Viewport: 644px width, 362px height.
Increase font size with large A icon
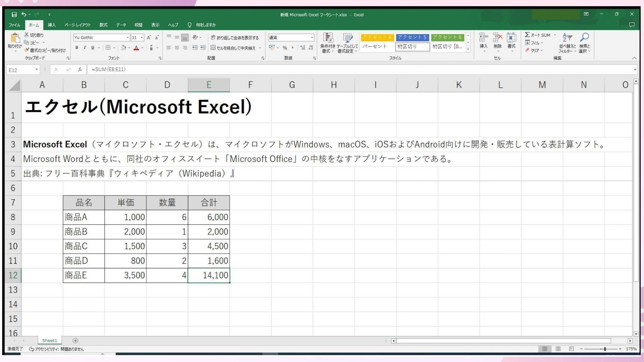coord(149,38)
